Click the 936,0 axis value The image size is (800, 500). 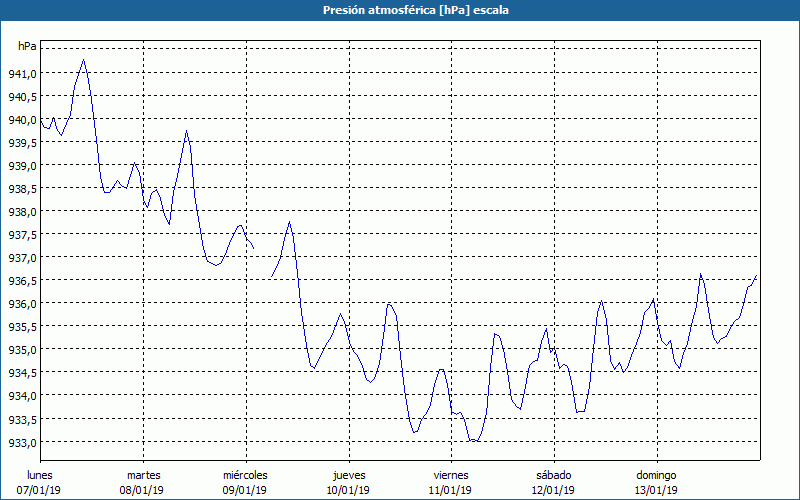coord(22,304)
